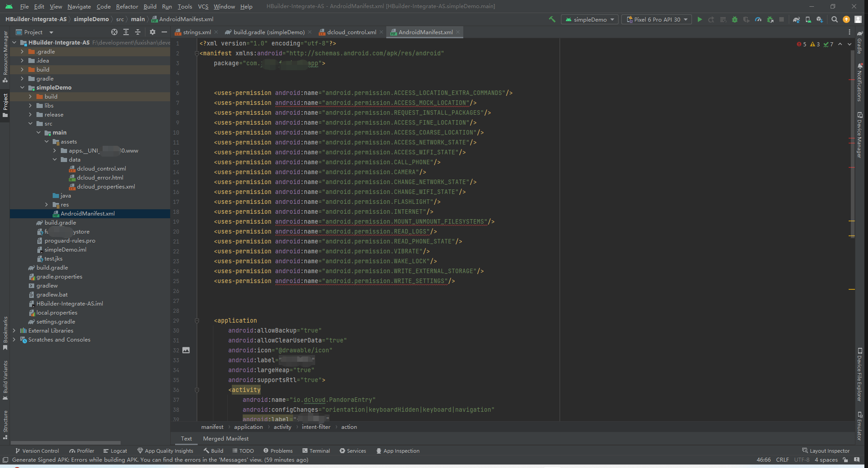This screenshot has height=468, width=868.
Task: Open Project panel gear options
Action: point(153,32)
